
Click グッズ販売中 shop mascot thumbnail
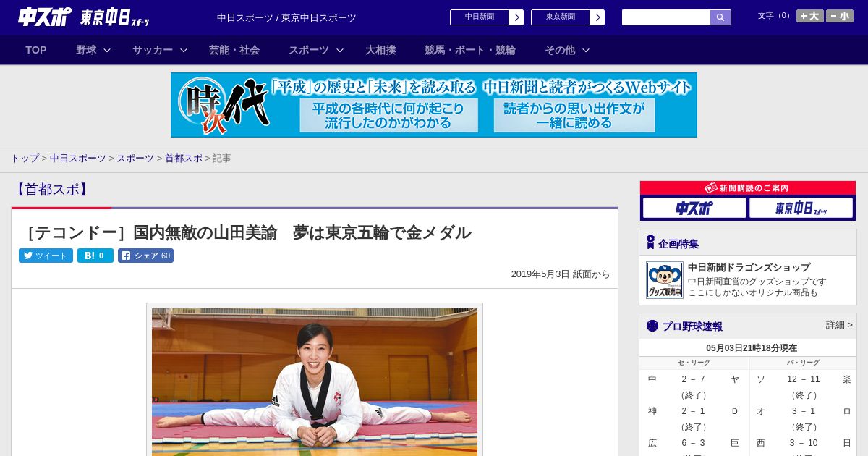click(665, 280)
